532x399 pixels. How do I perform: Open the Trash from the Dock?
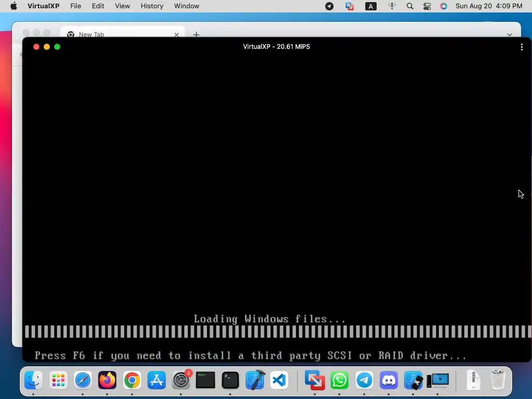[x=498, y=380]
